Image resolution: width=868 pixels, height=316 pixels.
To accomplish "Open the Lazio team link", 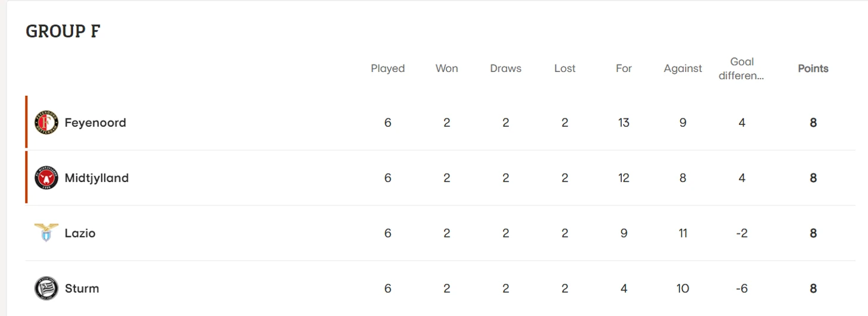I will [x=80, y=233].
